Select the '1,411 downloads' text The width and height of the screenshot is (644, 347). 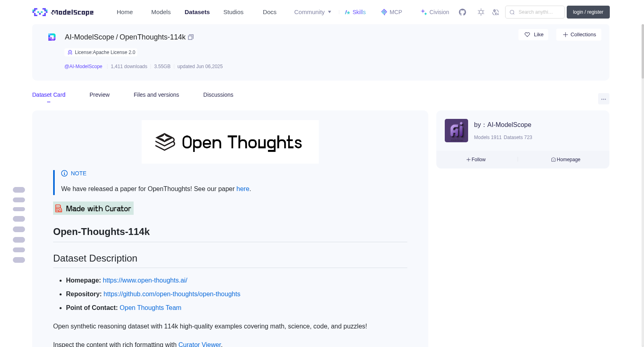[129, 66]
